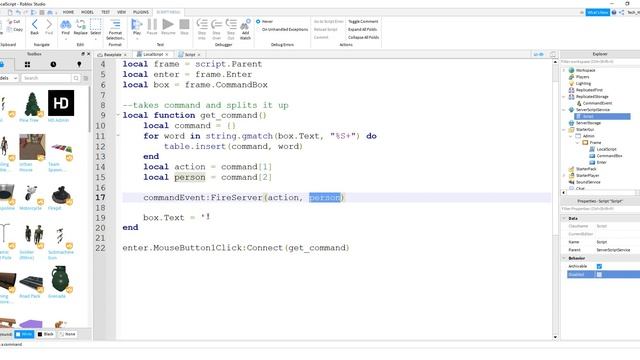Undock the Toolbox panel
This screenshot has width=640, height=360.
tap(83, 54)
